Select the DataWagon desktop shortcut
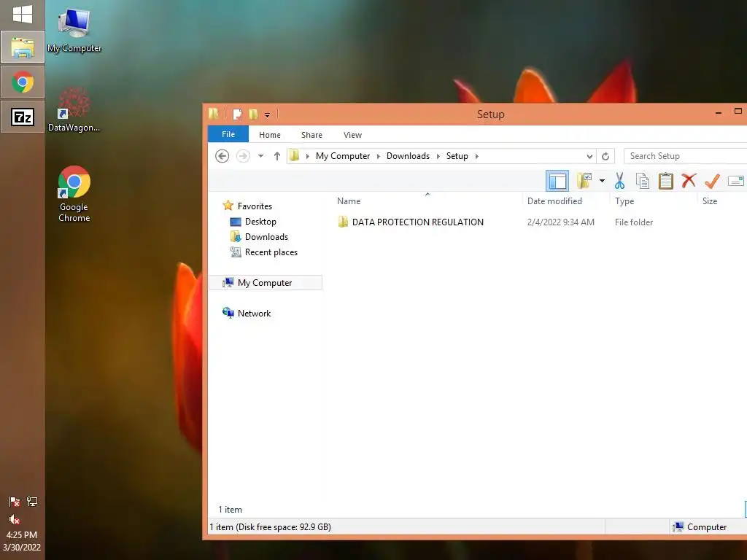Image resolution: width=747 pixels, height=560 pixels. click(74, 109)
